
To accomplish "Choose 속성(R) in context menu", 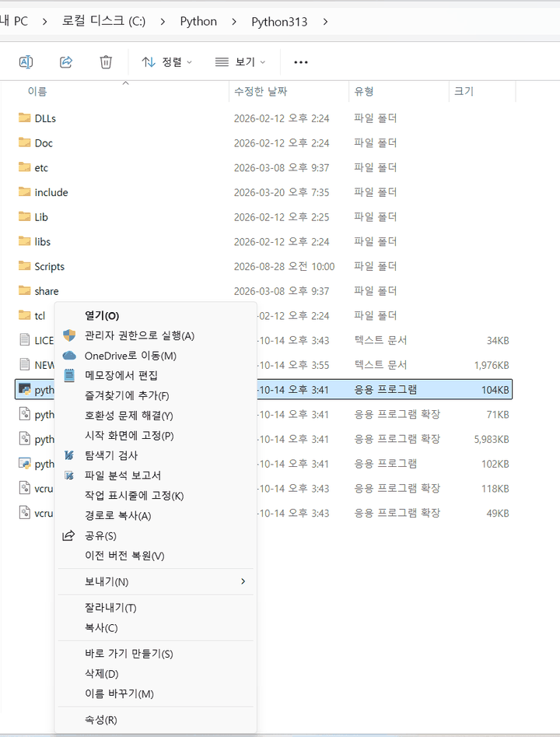I will (156, 720).
